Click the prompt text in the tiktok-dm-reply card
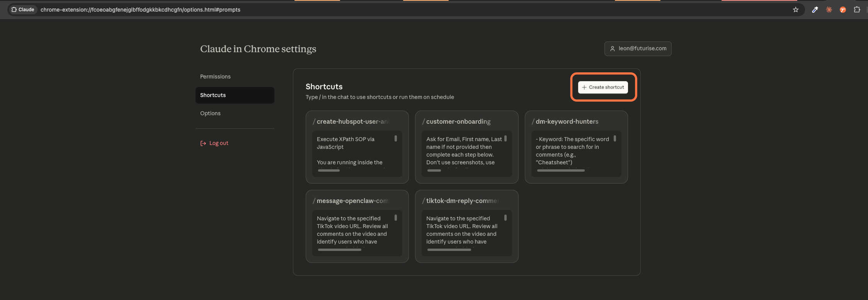 462,230
